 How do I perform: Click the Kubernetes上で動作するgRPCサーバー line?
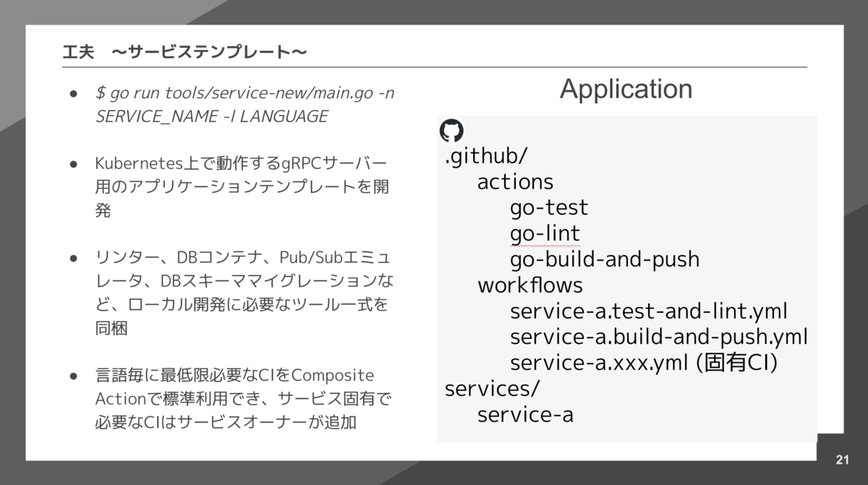point(242,163)
